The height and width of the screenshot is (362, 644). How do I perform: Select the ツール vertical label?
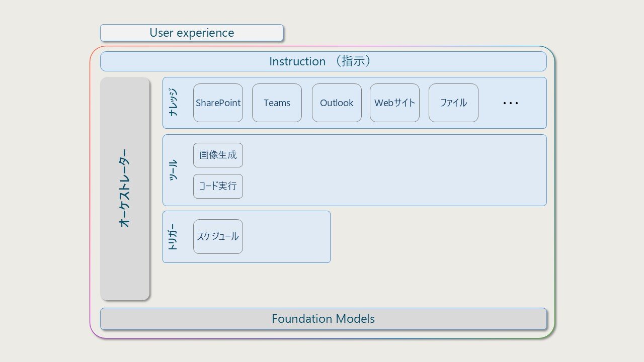pyautogui.click(x=173, y=170)
